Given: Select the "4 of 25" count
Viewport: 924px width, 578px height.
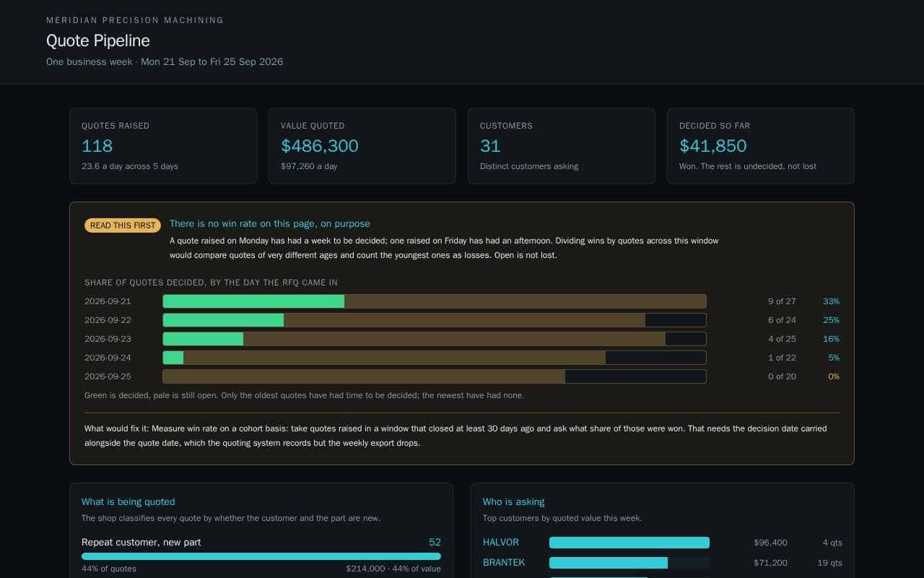Looking at the screenshot, I should 782,339.
